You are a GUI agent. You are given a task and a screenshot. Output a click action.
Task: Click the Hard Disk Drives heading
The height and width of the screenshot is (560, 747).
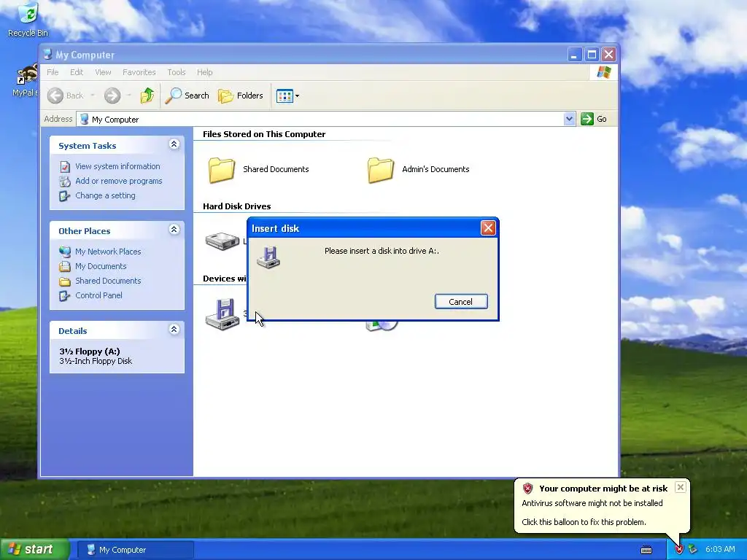237,206
